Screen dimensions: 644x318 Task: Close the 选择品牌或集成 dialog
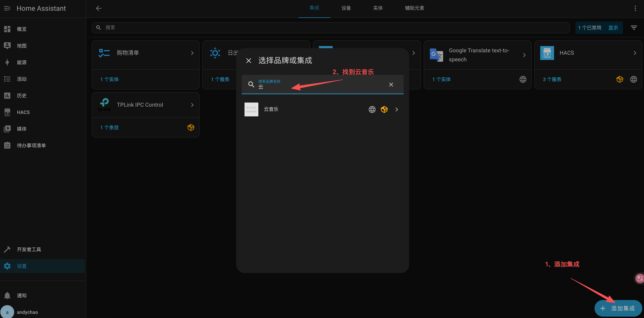coord(248,60)
